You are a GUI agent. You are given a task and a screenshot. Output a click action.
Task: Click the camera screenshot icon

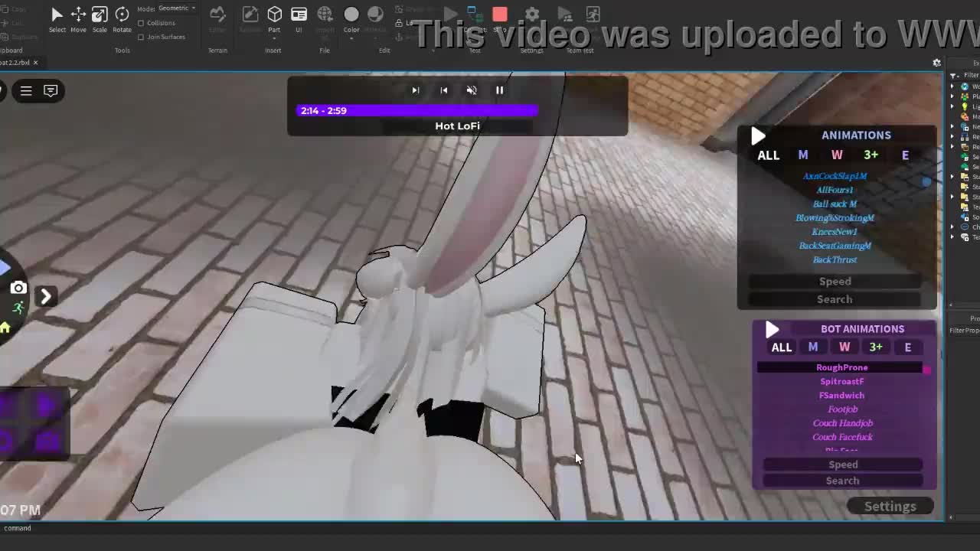[x=18, y=289]
